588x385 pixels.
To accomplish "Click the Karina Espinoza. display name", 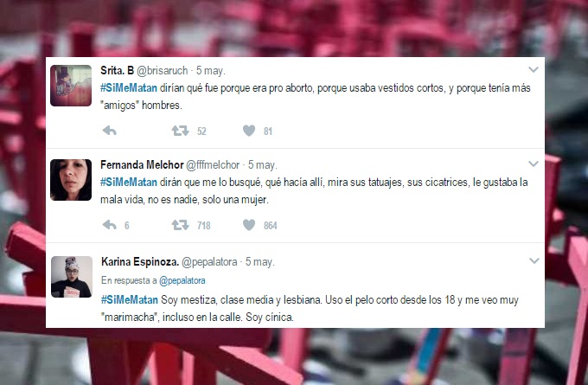I will click(140, 261).
